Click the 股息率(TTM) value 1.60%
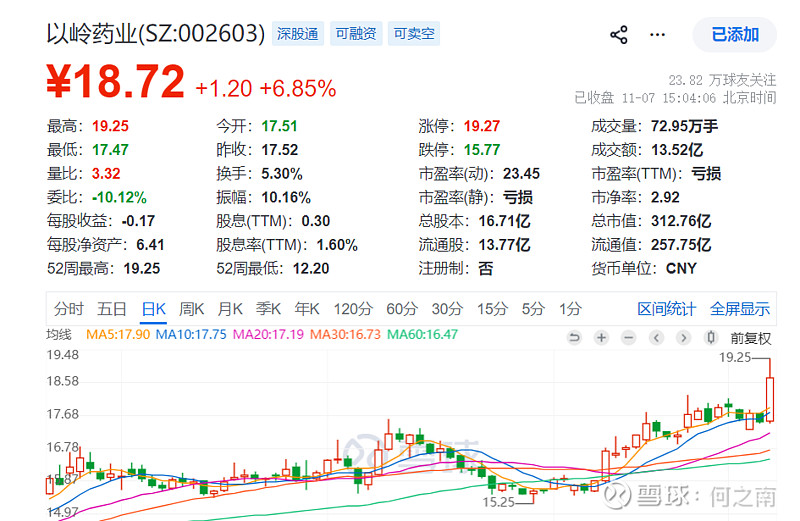 click(337, 245)
